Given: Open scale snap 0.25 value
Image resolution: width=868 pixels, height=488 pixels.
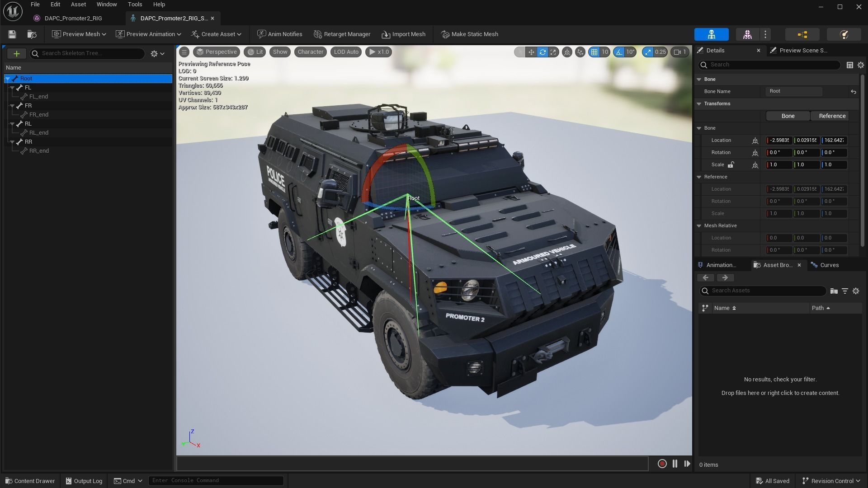Looking at the screenshot, I should pos(660,52).
